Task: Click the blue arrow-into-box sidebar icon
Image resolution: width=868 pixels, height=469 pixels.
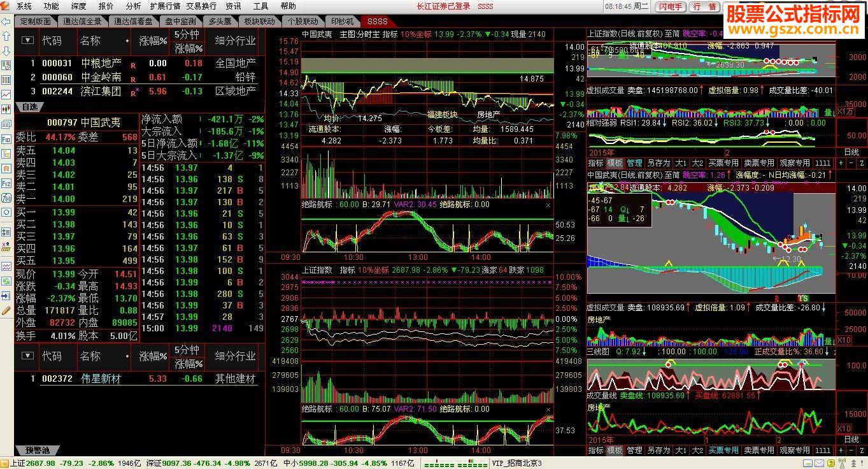Action: pyautogui.click(x=7, y=296)
